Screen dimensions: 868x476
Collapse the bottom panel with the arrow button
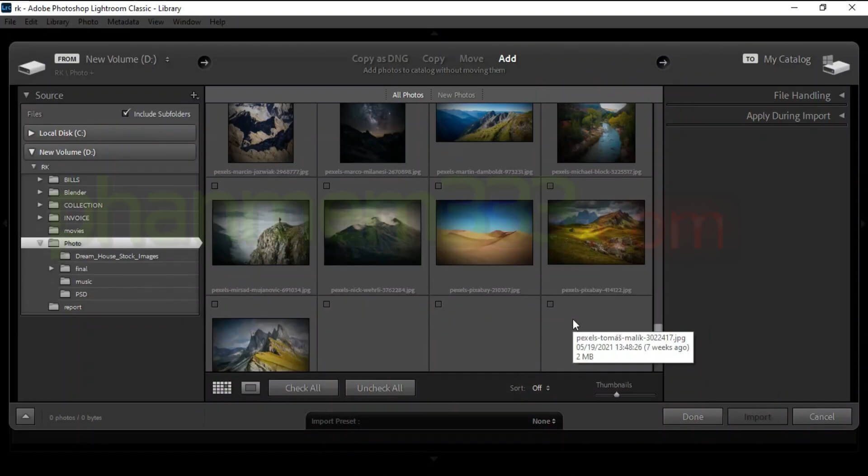click(x=25, y=416)
